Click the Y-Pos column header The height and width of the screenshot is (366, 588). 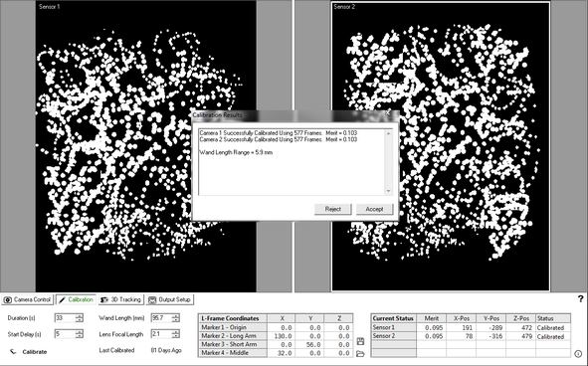point(490,318)
